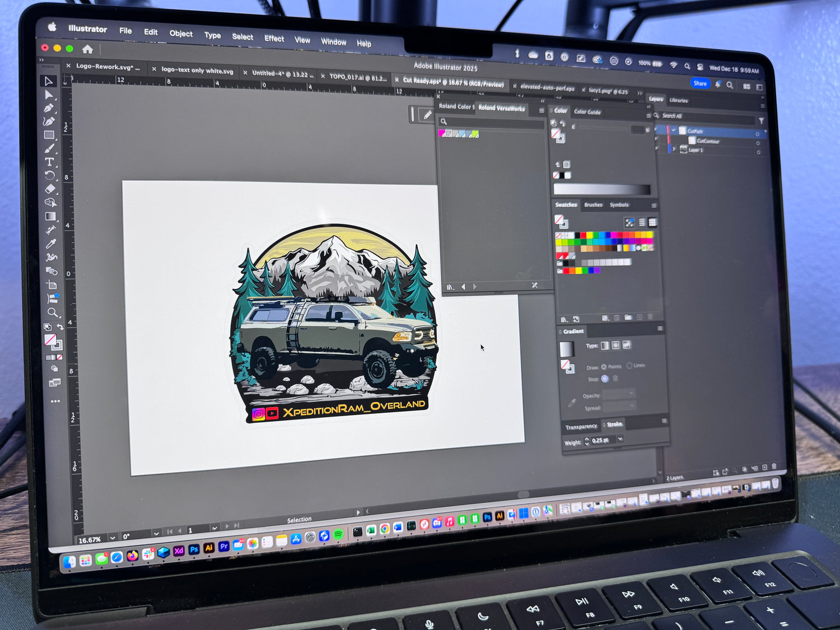Viewport: 840px width, 630px height.
Task: Switch to the Brushes tab
Action: click(x=593, y=205)
